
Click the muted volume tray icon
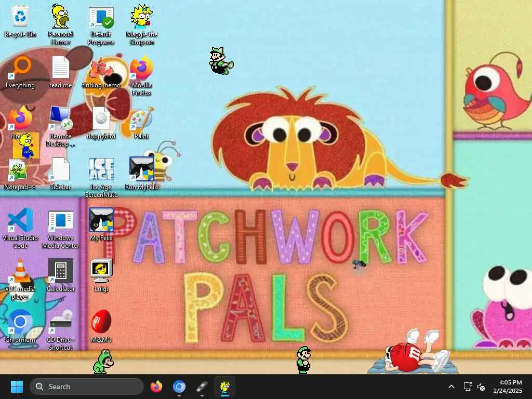(481, 387)
